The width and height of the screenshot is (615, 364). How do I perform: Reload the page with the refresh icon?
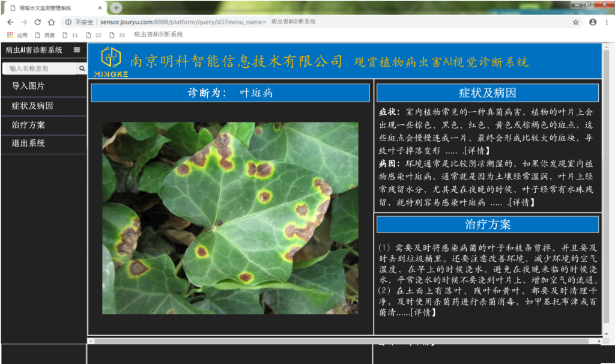38,22
